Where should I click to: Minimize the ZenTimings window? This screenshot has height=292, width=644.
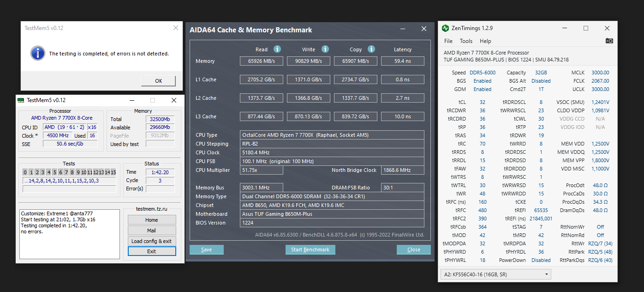click(x=564, y=28)
